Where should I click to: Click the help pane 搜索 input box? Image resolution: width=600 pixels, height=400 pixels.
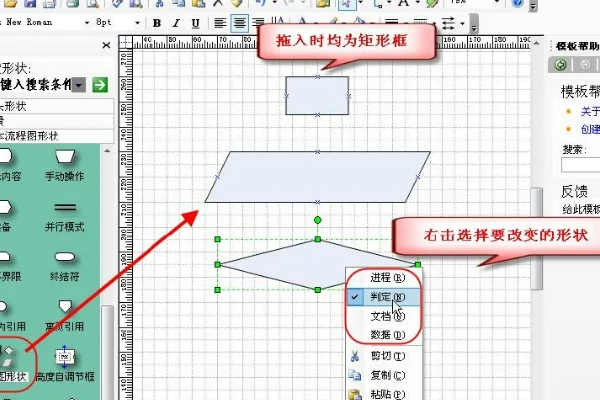click(x=580, y=165)
